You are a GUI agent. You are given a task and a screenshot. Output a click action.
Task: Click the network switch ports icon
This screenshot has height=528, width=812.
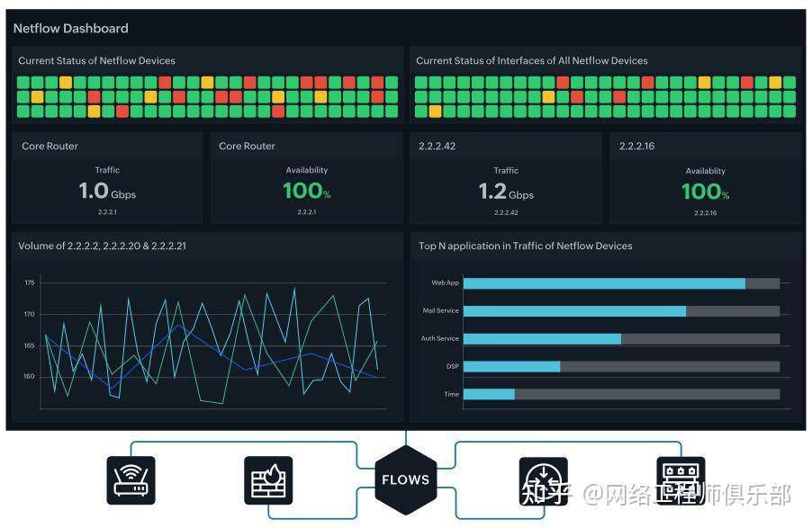tap(681, 479)
